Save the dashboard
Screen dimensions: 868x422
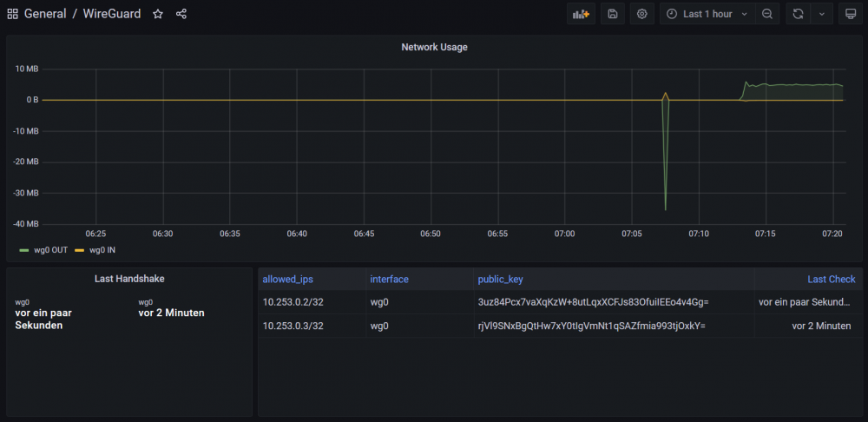[612, 14]
